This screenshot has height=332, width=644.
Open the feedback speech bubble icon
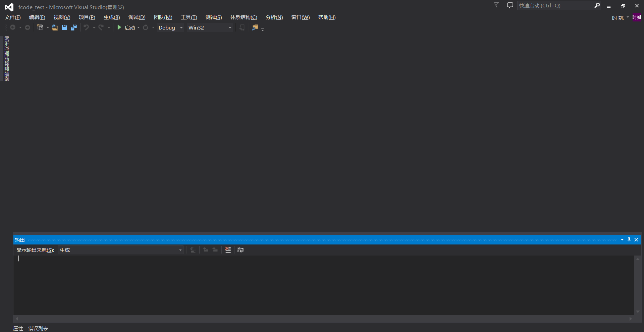510,5
